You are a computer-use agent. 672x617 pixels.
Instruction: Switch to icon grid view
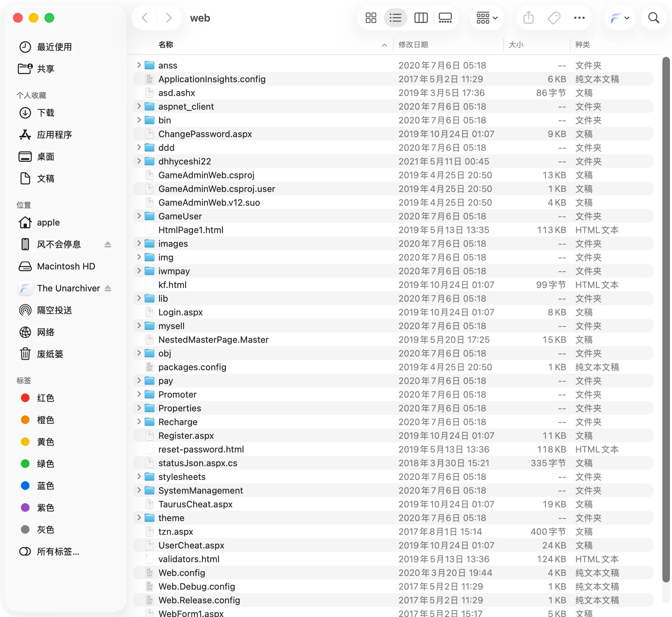click(x=371, y=18)
